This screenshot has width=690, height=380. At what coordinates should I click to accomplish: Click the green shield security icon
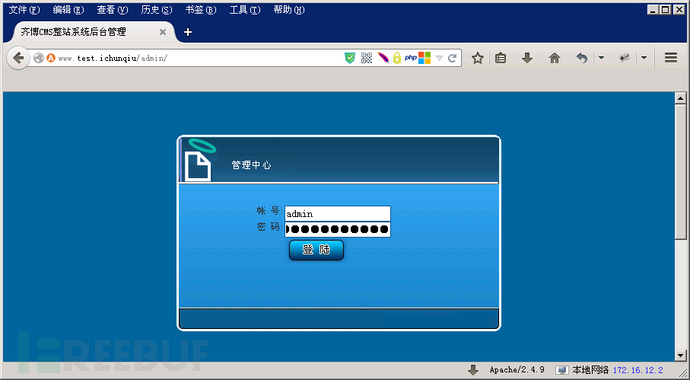(350, 58)
